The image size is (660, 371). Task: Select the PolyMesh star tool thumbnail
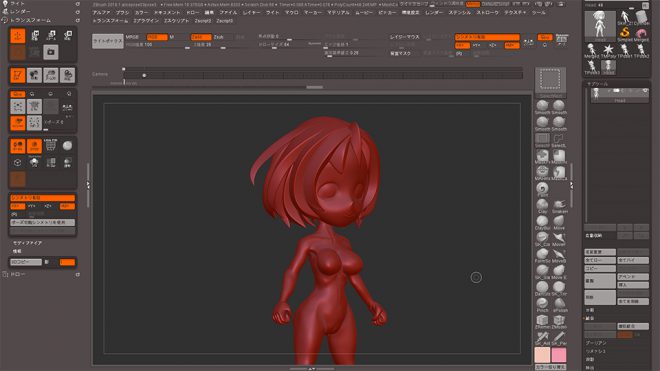coord(608,51)
